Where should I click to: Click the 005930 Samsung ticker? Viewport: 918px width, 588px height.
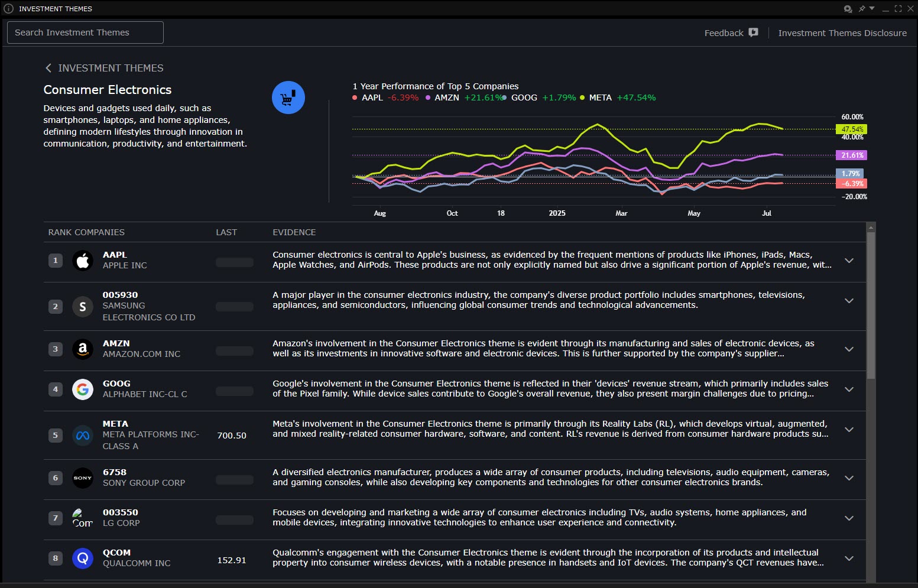pyautogui.click(x=120, y=295)
